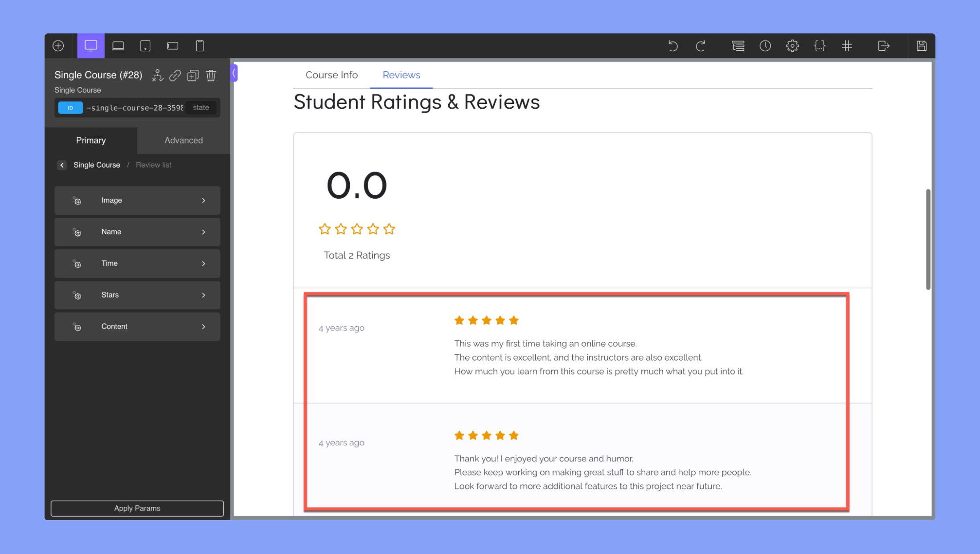The width and height of the screenshot is (980, 554).
Task: Click Apply Params button
Action: point(137,508)
